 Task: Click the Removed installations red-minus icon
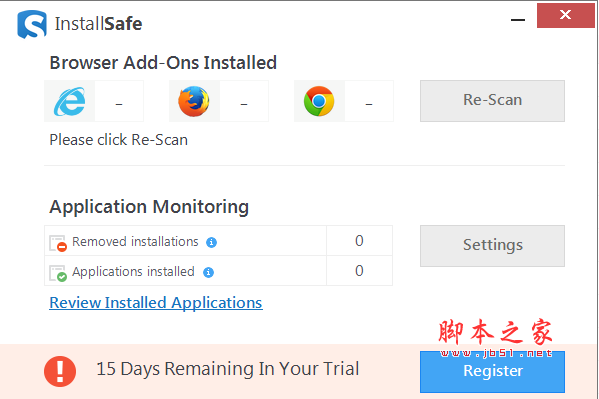(x=58, y=243)
